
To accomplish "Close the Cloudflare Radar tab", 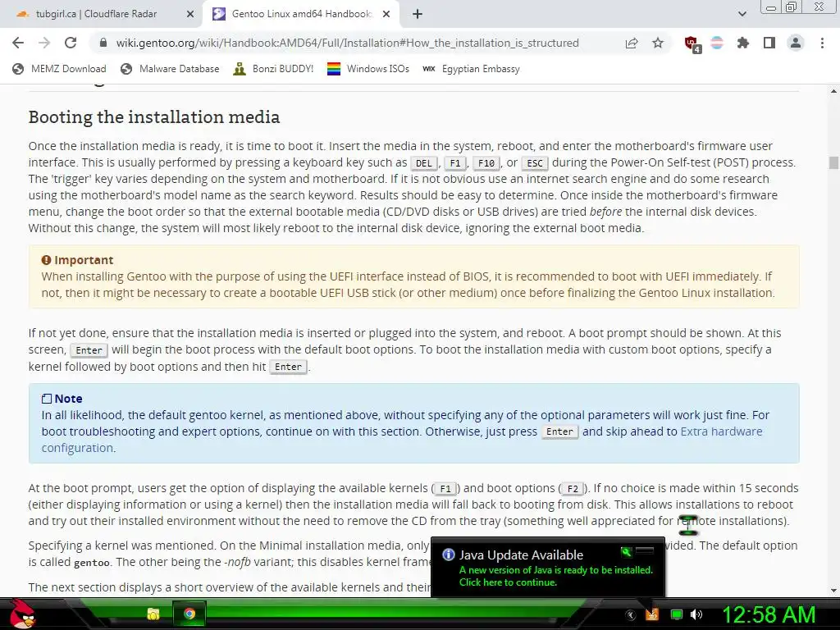I will click(x=190, y=15).
